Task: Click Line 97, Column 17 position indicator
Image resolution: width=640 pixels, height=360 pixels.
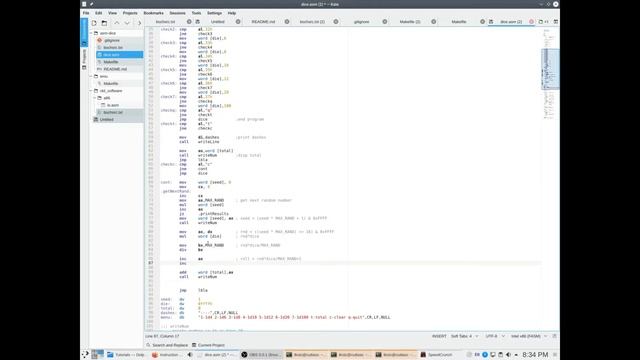Action: tap(162, 336)
